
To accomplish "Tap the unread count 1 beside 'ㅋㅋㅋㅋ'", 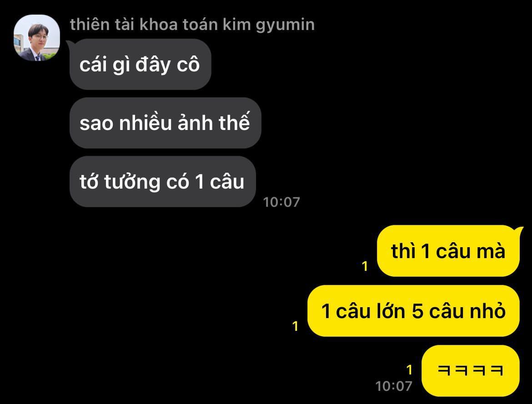I will (x=409, y=370).
